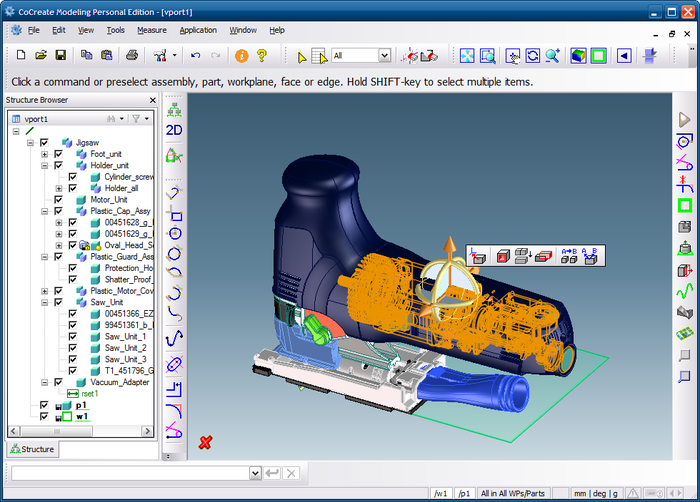Click the New file icon
The height and width of the screenshot is (502, 700).
click(21, 55)
